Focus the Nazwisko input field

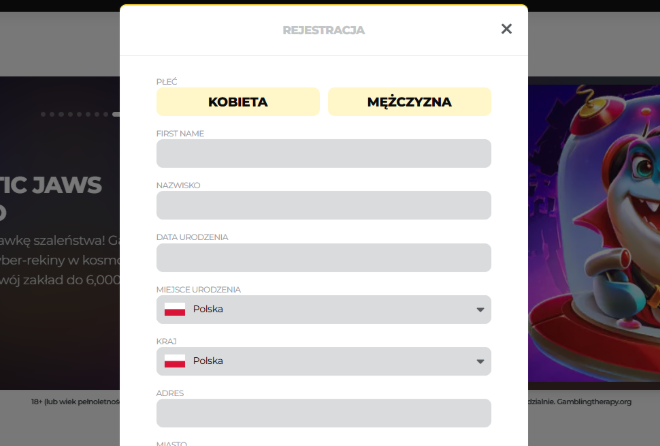[323, 205]
